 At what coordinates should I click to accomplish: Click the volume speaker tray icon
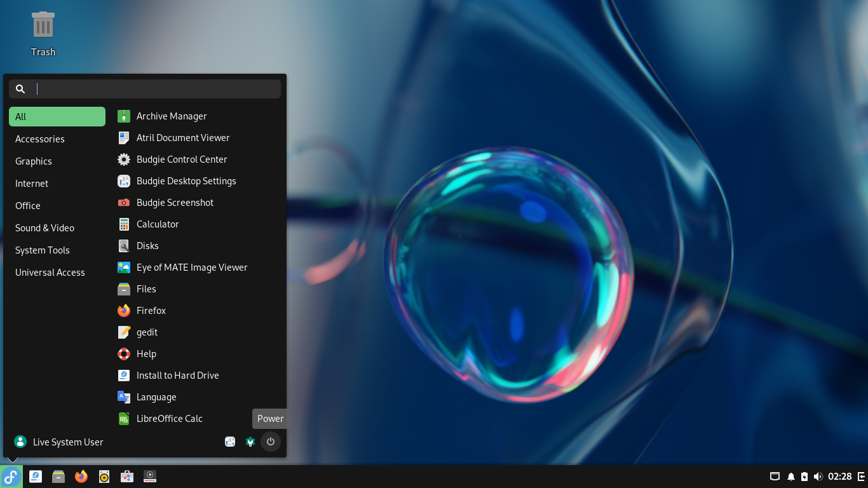coord(818,477)
